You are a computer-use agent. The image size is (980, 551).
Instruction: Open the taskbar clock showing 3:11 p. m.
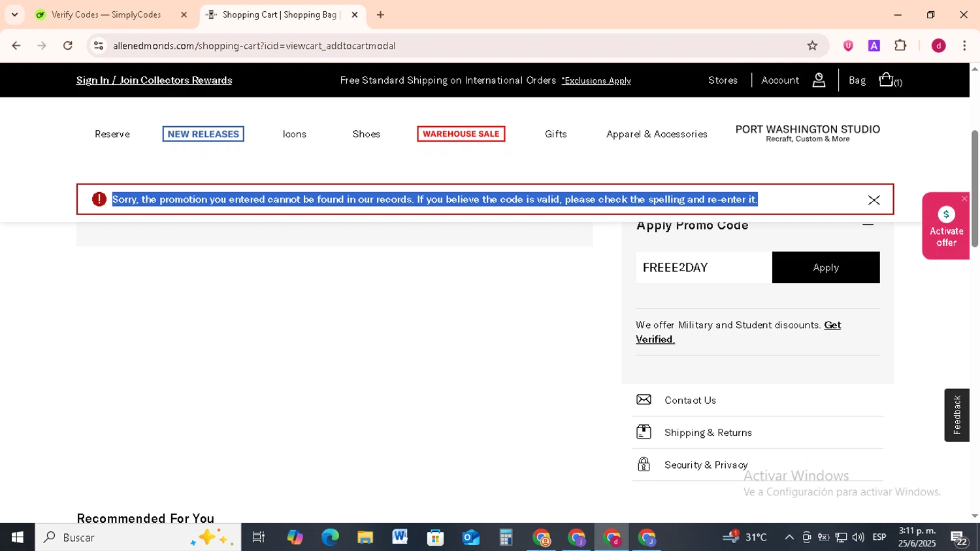click(917, 537)
